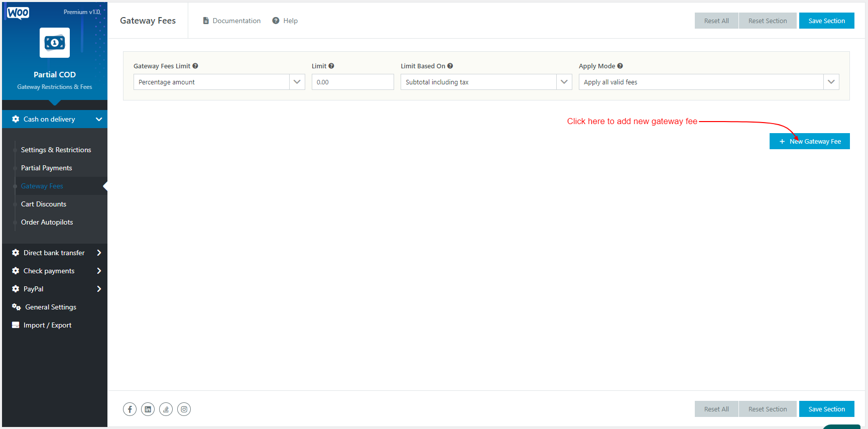Screen dimensions: 868x429
Task: Click the Instagram social icon
Action: click(x=184, y=409)
